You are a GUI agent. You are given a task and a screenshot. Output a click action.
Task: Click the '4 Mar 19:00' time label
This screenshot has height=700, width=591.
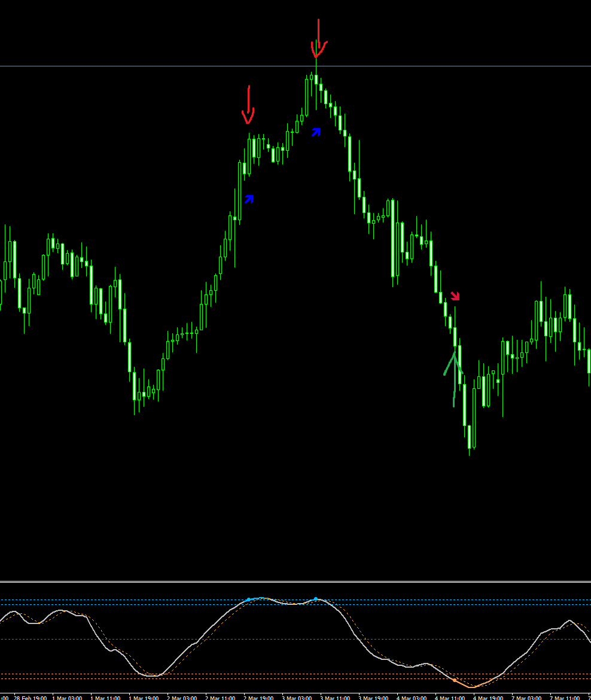click(x=488, y=698)
